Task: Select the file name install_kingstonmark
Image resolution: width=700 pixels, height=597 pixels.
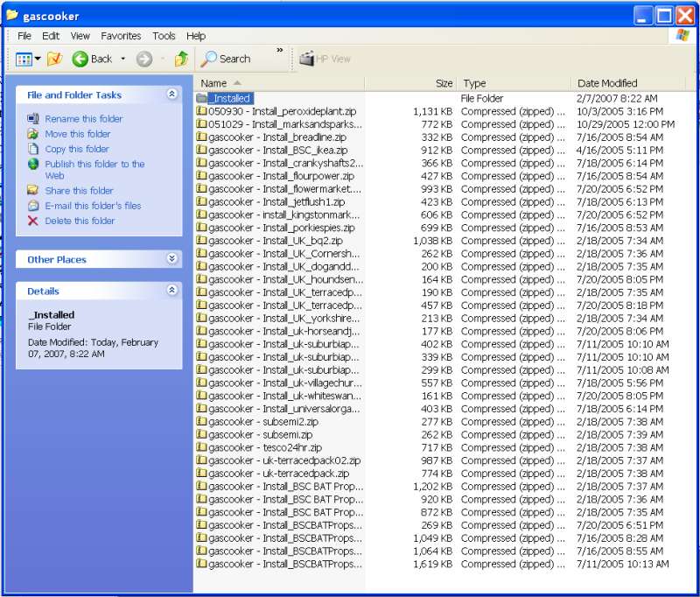Action: coord(283,214)
